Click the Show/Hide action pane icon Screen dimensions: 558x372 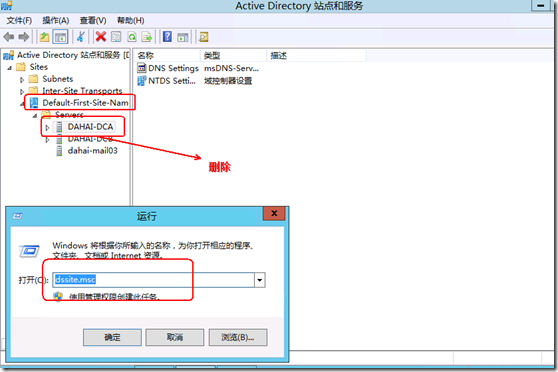(183, 37)
